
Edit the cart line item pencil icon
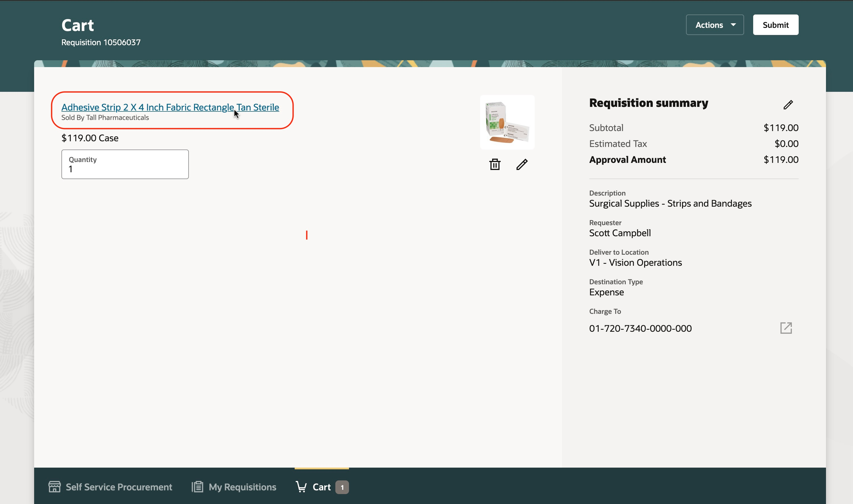click(x=522, y=164)
